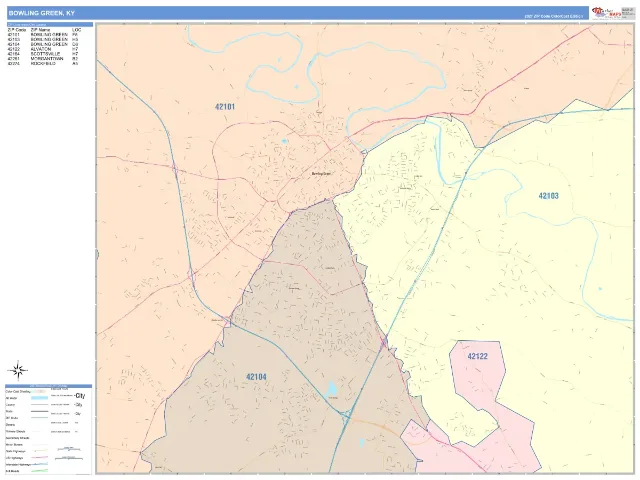Click the MarketMAPS logo
Viewport: 640px width, 480px height.
pos(607,13)
